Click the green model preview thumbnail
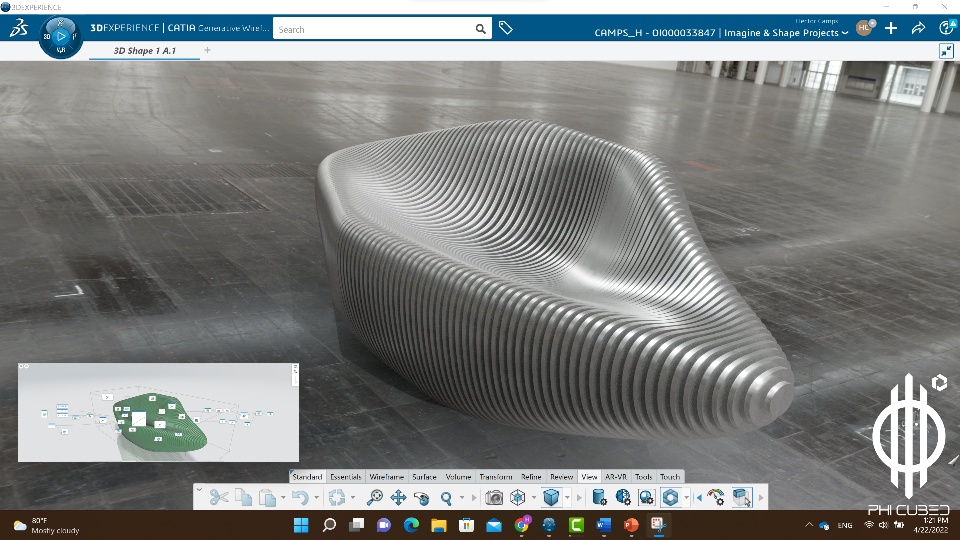This screenshot has width=960, height=540. [159, 412]
